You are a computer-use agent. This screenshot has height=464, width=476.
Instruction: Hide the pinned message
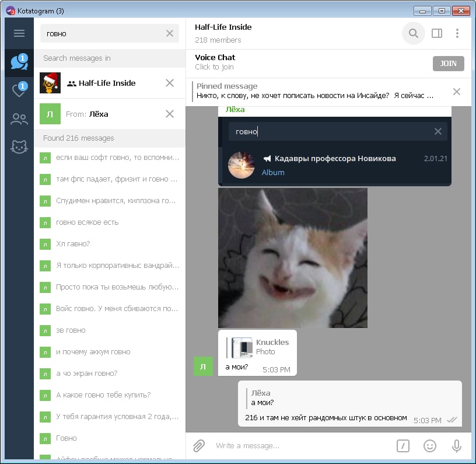[x=457, y=92]
